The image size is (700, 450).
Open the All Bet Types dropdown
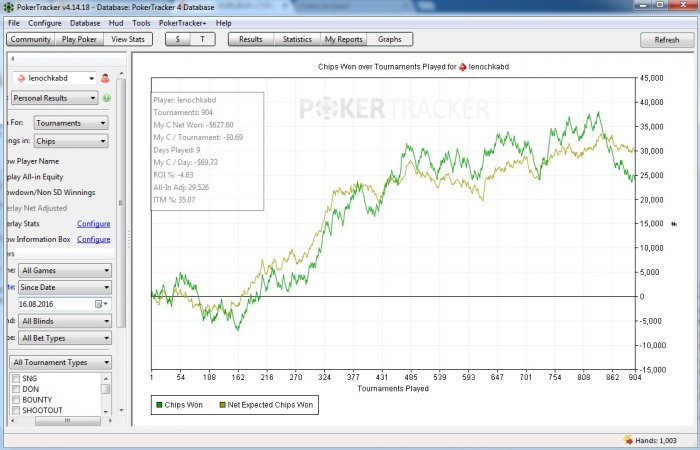coord(65,338)
